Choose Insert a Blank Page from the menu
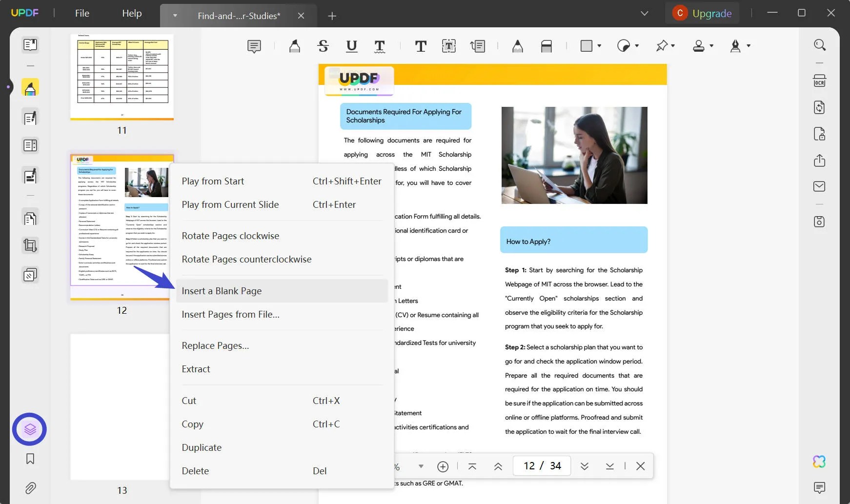 coord(222,290)
